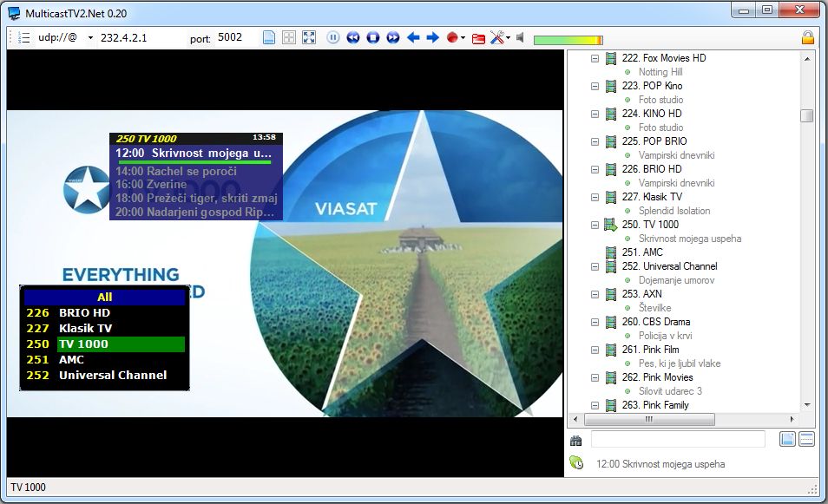
Task: Open the recordings folder icon
Action: [478, 38]
